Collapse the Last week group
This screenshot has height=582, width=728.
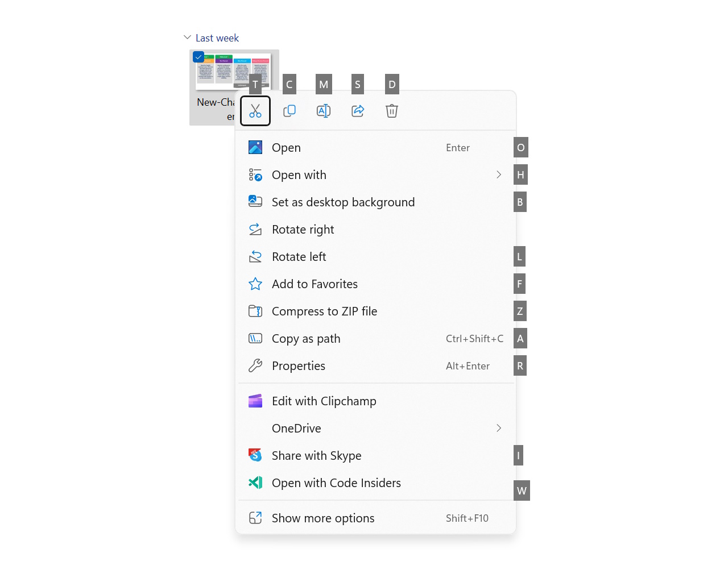click(187, 36)
